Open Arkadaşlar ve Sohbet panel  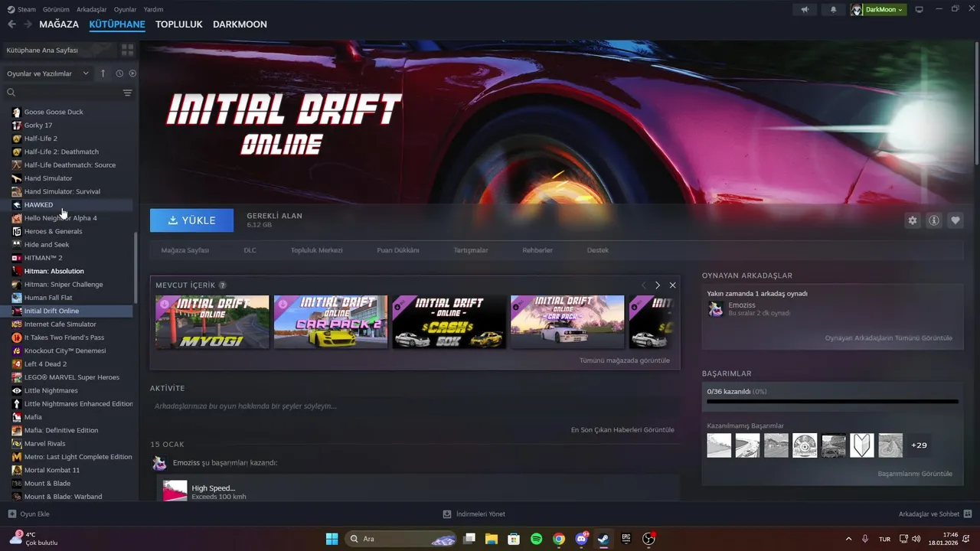tap(936, 514)
